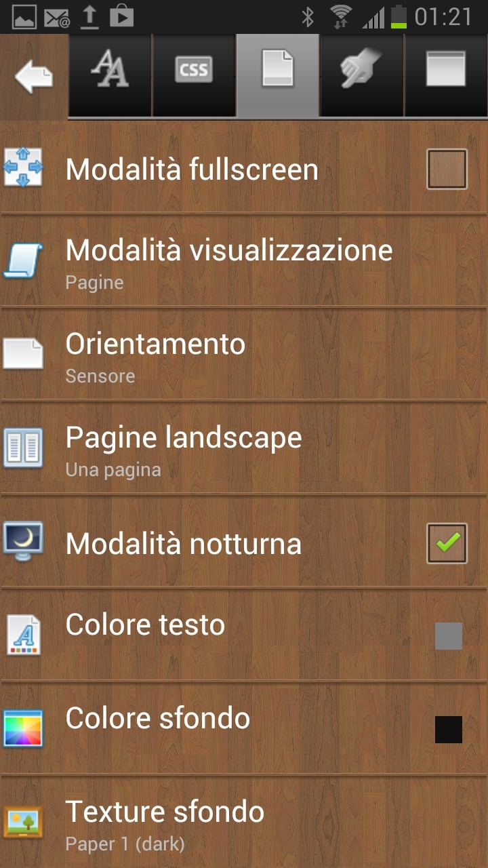Screen dimensions: 488x868
Task: Tap the two-page landscape book icon
Action: tap(23, 448)
